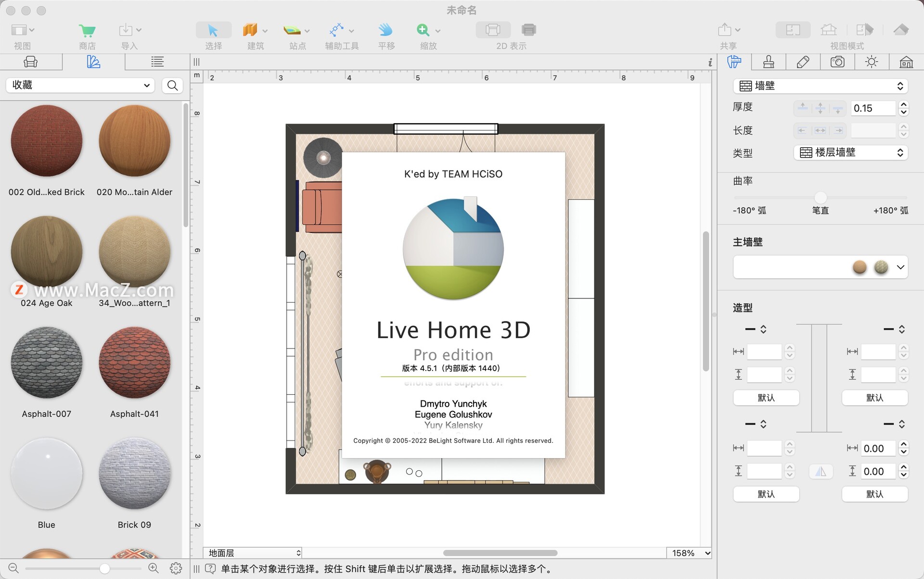This screenshot has height=579, width=924.
Task: Open the pencil materials inspector tab
Action: 803,62
